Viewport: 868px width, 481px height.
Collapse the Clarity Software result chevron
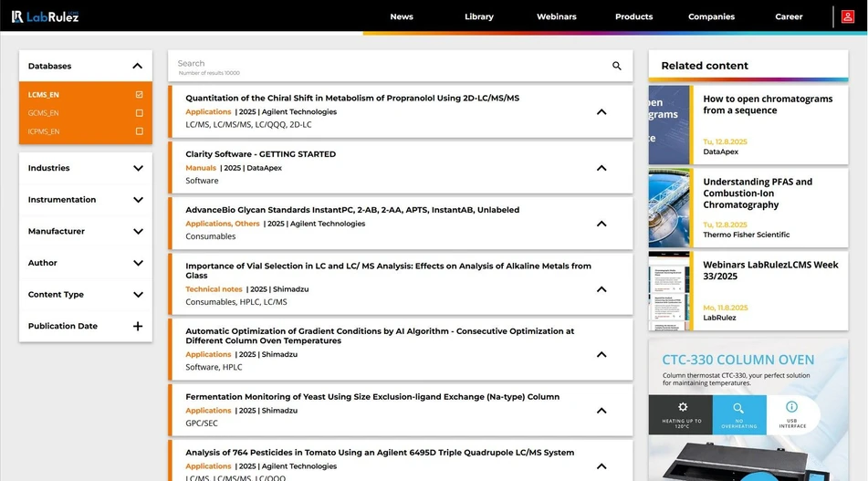point(601,168)
